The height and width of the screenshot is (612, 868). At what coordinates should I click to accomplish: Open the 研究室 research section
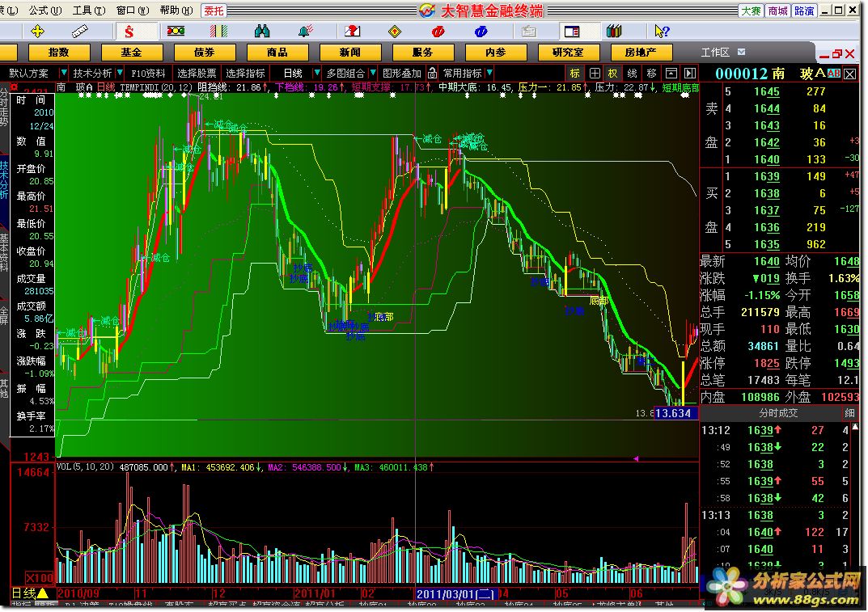[569, 52]
